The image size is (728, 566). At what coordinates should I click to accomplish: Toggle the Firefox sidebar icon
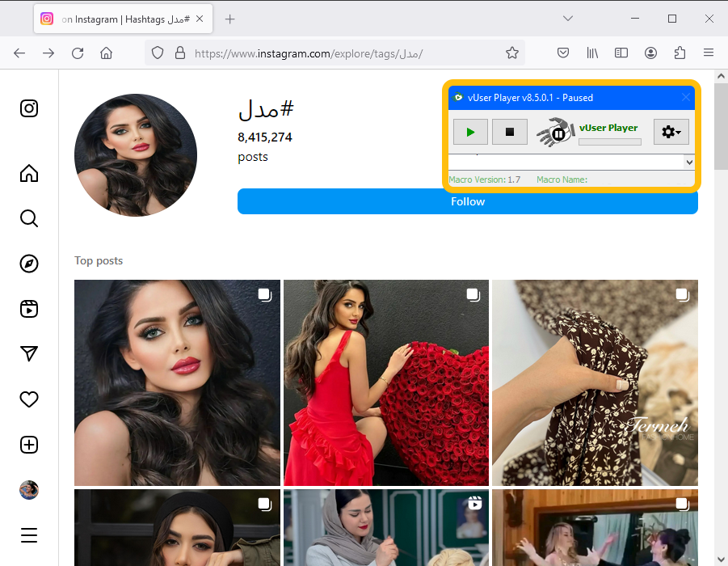[621, 53]
